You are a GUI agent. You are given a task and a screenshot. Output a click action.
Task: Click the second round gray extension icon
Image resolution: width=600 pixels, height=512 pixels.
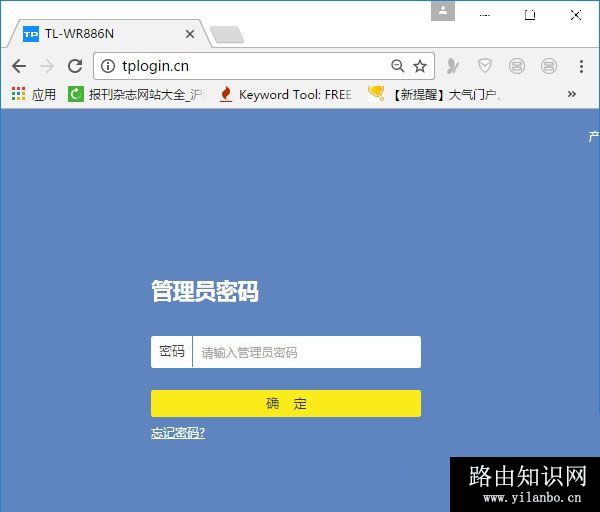click(549, 66)
